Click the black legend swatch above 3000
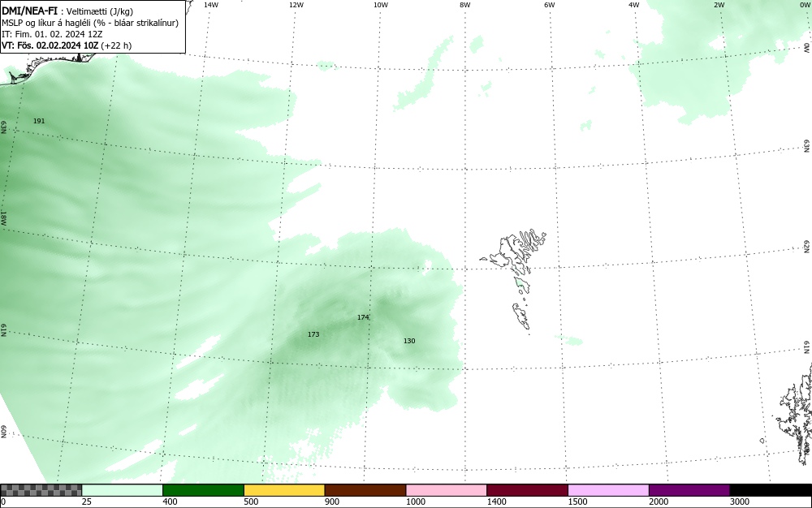Image resolution: width=812 pixels, height=508 pixels. coord(771,490)
